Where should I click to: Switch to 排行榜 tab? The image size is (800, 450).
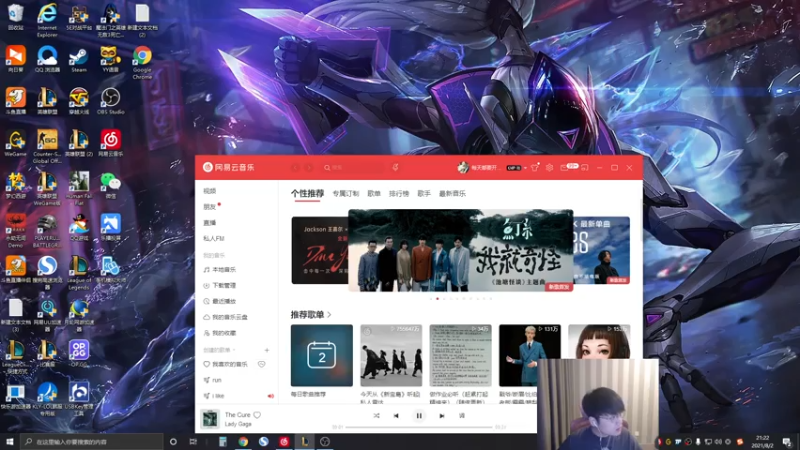pyautogui.click(x=399, y=194)
